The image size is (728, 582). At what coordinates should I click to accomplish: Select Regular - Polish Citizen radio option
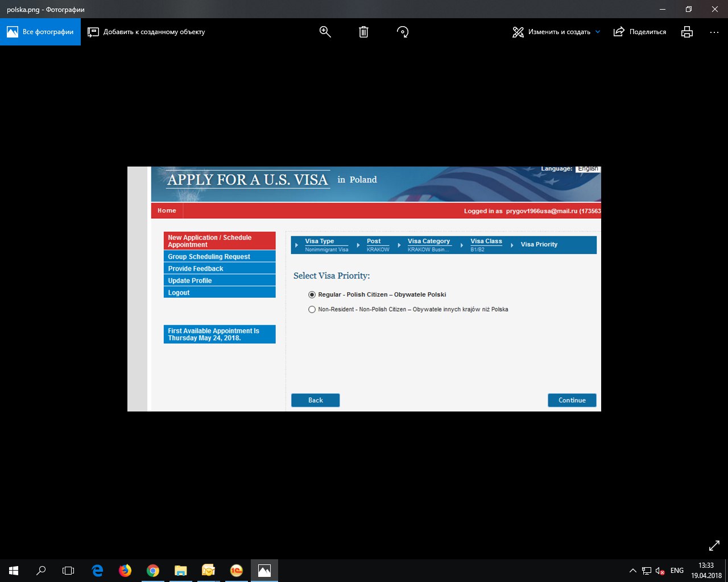click(312, 294)
